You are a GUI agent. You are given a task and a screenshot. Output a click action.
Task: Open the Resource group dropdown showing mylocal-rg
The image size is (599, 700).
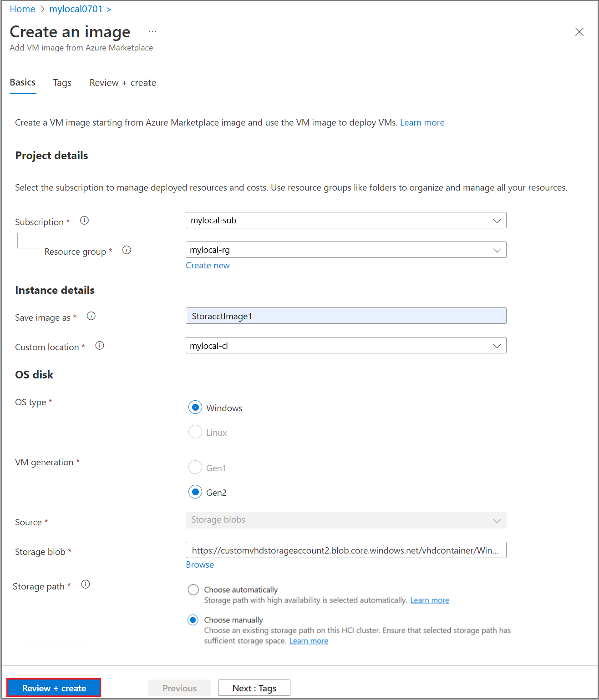click(x=346, y=250)
